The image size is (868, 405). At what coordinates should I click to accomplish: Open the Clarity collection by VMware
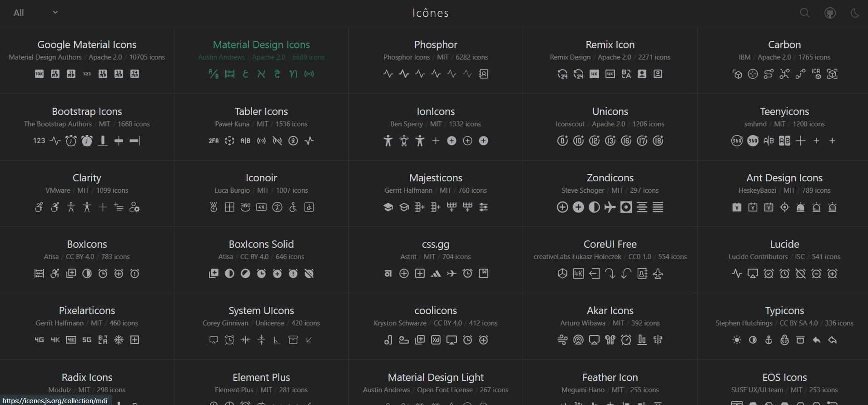87,194
